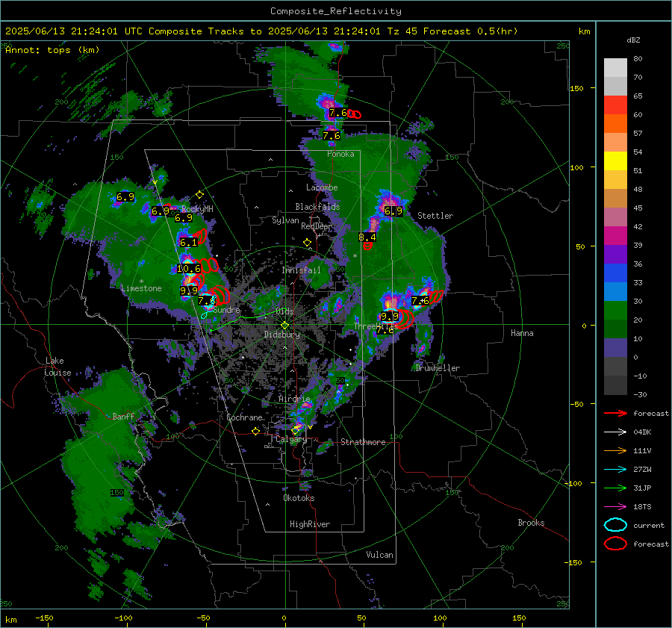The width and height of the screenshot is (672, 628).
Task: Click the Limestone label
Action: 141,288
